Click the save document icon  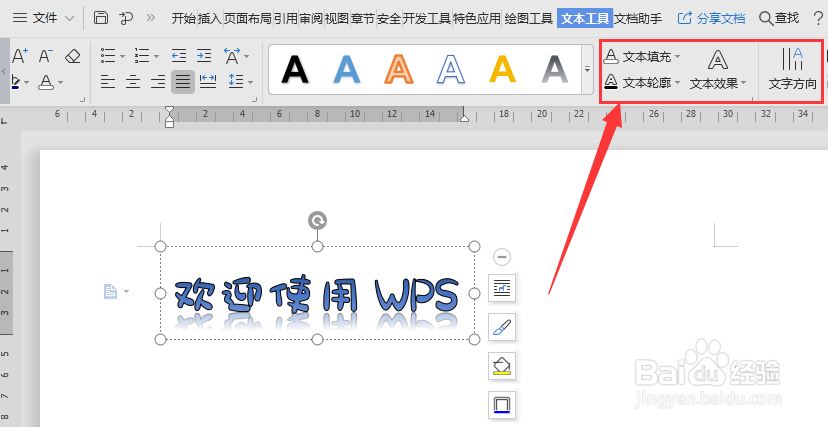(101, 17)
